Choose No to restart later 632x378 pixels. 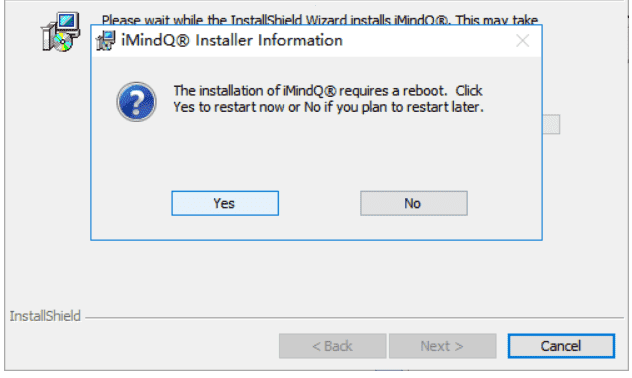414,203
